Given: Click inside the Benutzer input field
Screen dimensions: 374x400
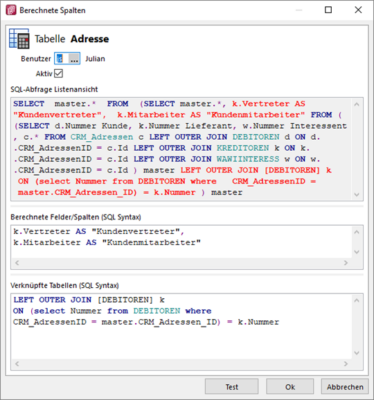Looking at the screenshot, I should [x=62, y=59].
